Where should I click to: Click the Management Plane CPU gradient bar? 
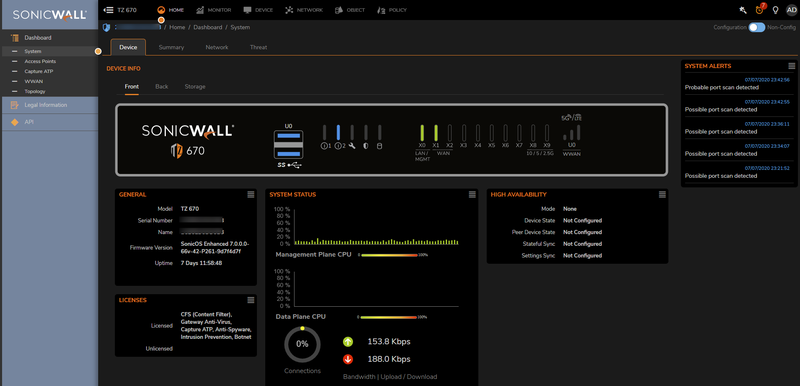coord(388,255)
